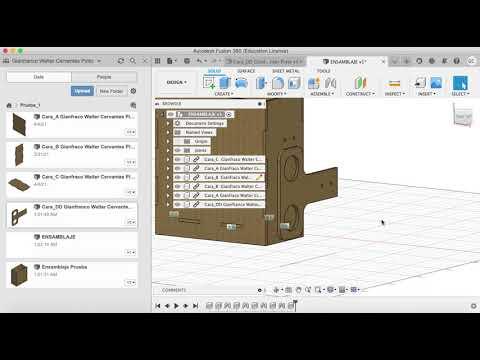Click the Construct plane icon
Image resolution: width=480 pixels, height=360 pixels.
coord(360,83)
